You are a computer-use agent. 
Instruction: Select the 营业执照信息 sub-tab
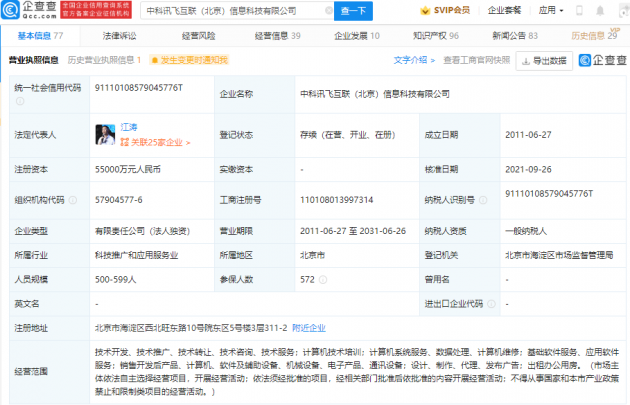point(34,60)
